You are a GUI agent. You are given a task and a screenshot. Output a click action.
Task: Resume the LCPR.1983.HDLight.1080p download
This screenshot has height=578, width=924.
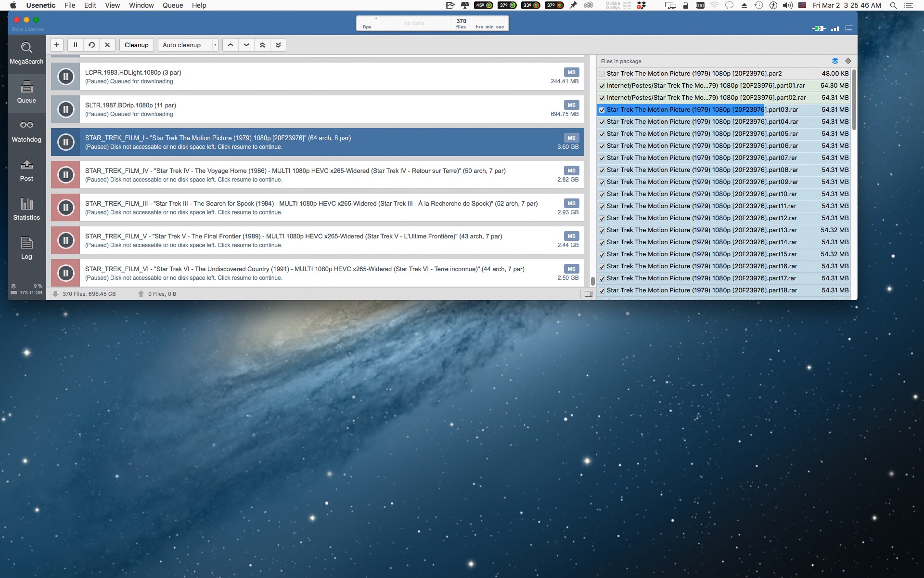point(66,77)
